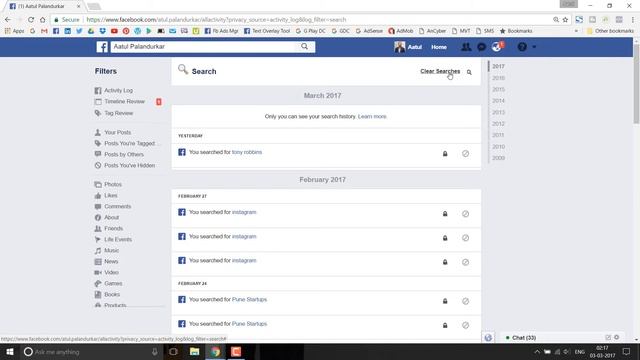Open Chrome menu three dots

point(633,20)
